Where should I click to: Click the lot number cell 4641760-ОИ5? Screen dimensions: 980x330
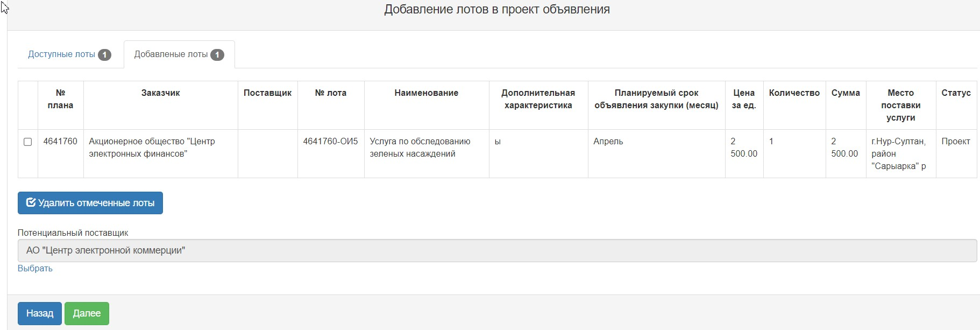(330, 141)
